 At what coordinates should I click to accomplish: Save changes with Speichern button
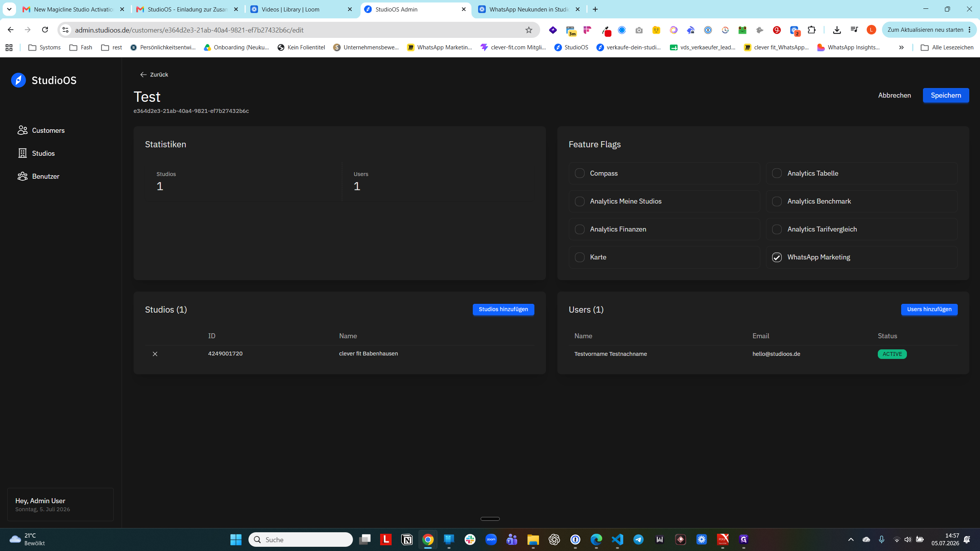tap(946, 95)
